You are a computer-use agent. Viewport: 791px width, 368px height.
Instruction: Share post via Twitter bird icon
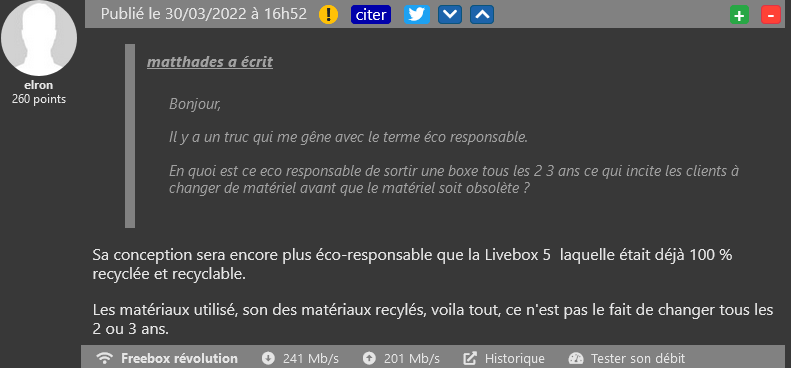(x=416, y=15)
